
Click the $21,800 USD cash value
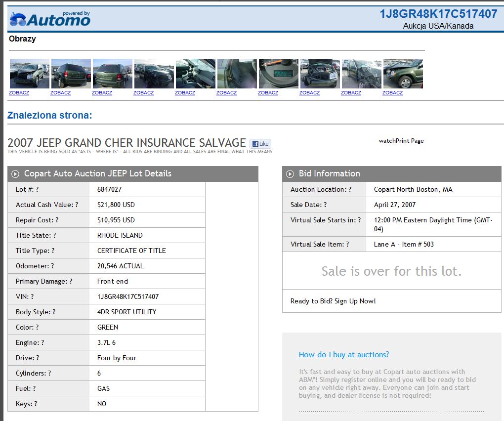coord(116,205)
